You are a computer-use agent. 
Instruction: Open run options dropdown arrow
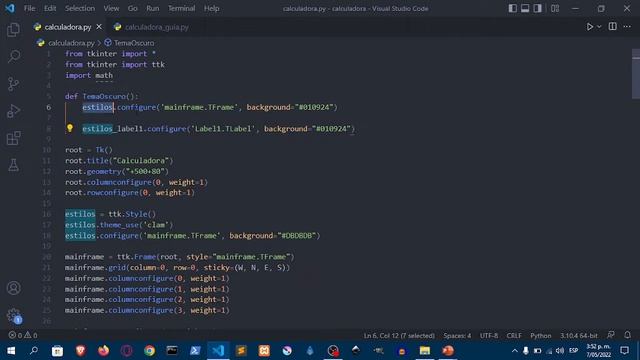(599, 27)
